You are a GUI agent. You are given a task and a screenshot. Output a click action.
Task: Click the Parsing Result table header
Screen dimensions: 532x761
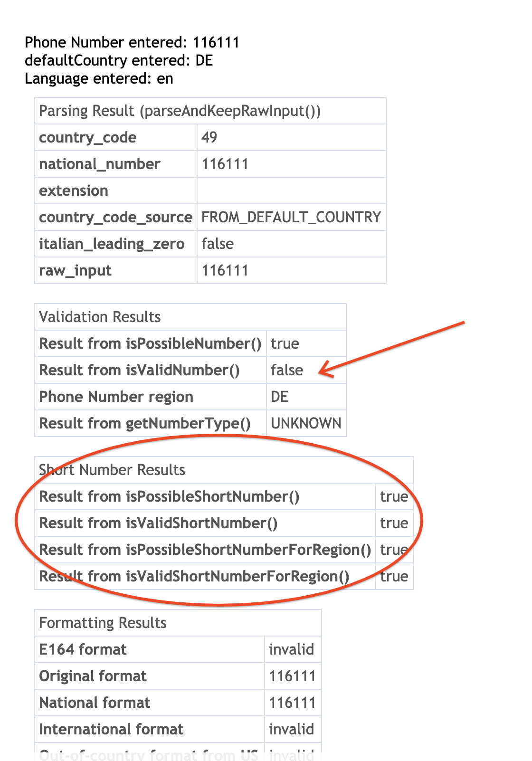click(180, 111)
